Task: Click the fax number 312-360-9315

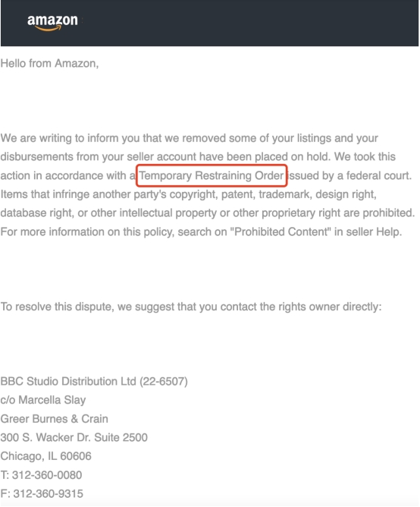Action: pos(48,494)
